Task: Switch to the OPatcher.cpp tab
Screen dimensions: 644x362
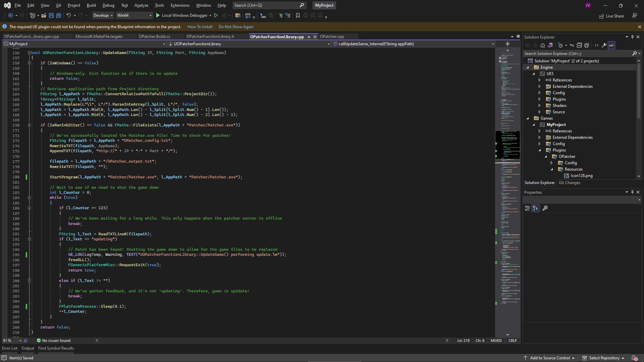Action: point(332,36)
